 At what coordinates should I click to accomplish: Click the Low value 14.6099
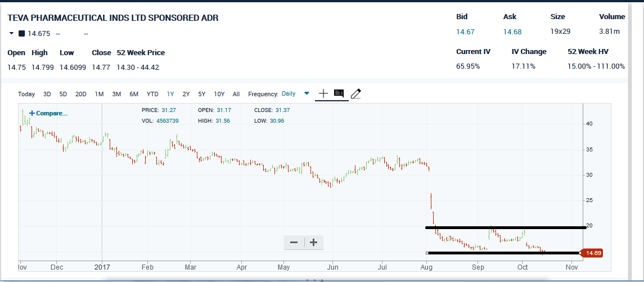(x=73, y=67)
